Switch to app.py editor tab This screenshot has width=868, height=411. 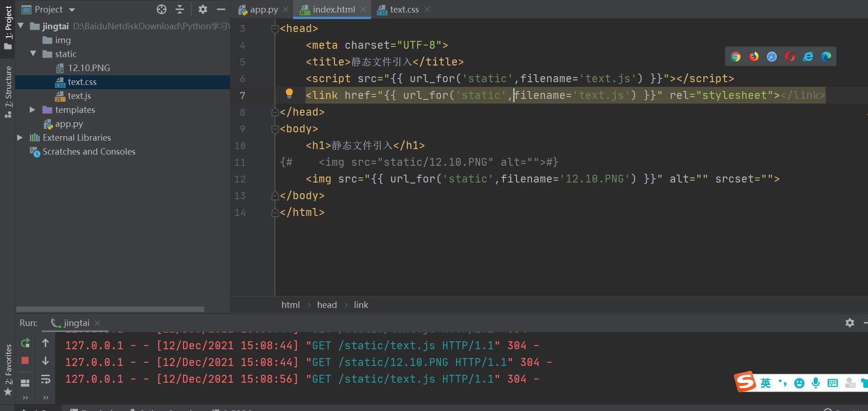(259, 9)
